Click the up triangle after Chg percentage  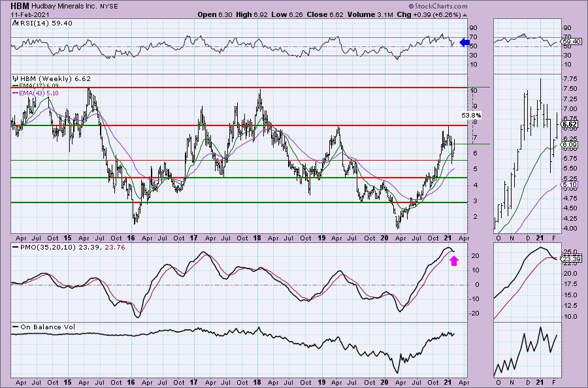465,15
